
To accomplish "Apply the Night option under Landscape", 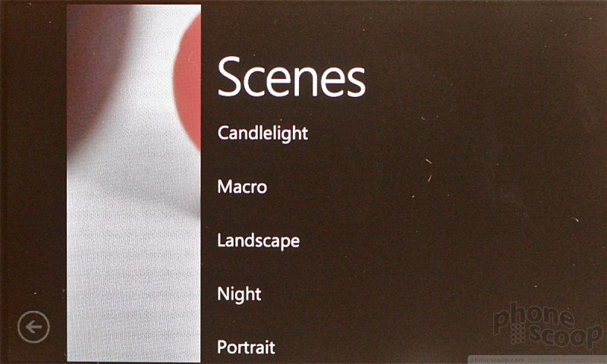I will tap(239, 294).
